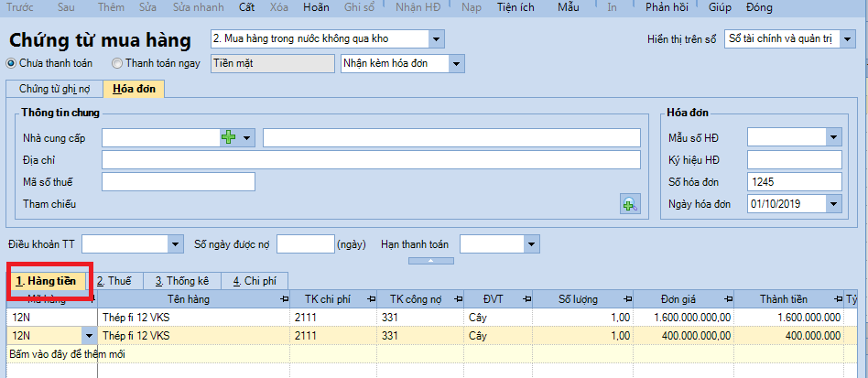Open the 4. Chi phí tab

click(x=255, y=281)
